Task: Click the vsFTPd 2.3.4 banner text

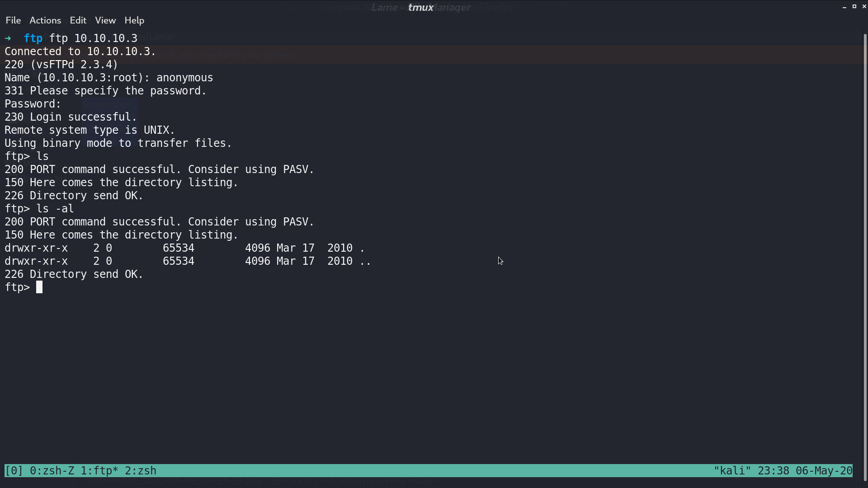Action: tap(74, 65)
